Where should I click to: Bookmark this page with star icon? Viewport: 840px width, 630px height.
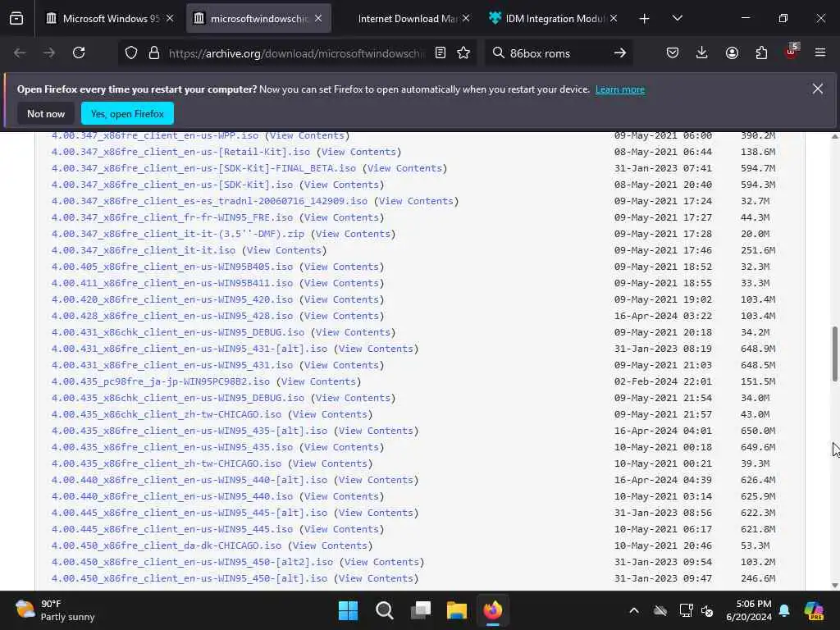[x=463, y=52]
